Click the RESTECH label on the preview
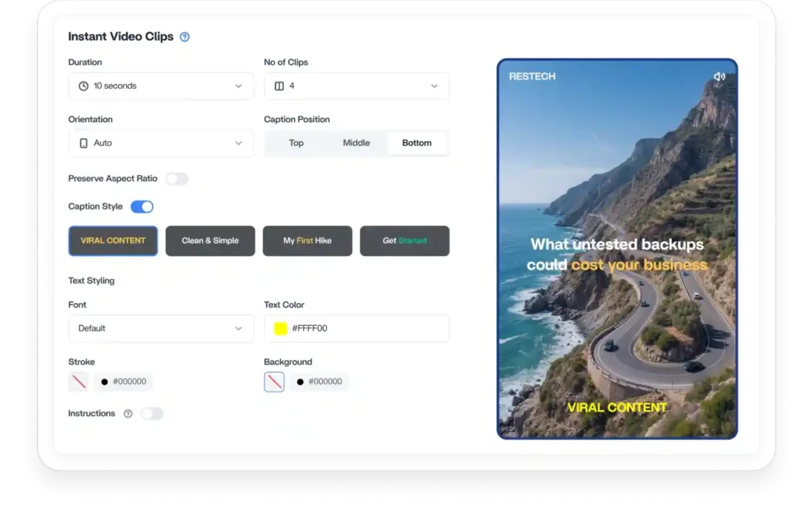This screenshot has width=812, height=506. pos(532,77)
